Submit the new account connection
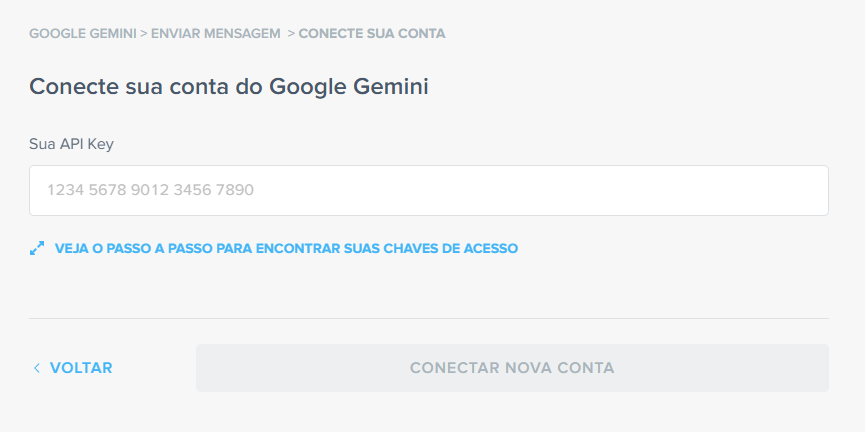Image resolution: width=865 pixels, height=432 pixels. click(x=512, y=368)
